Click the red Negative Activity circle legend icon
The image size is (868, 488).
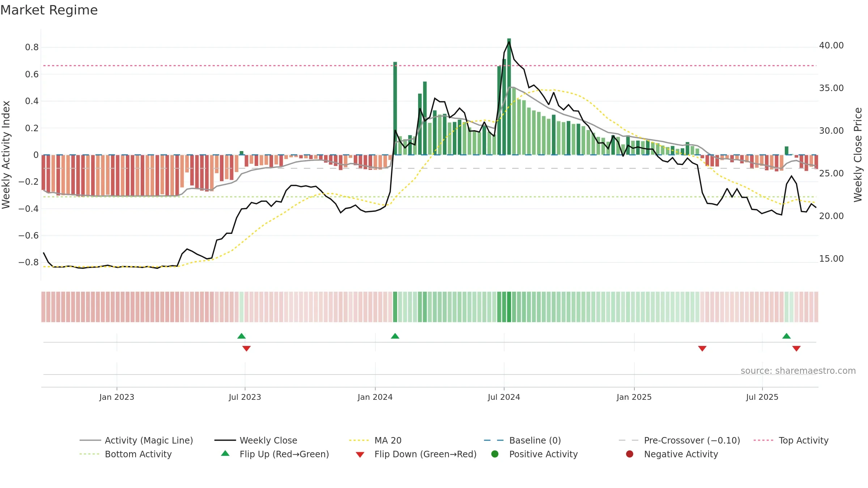[x=630, y=454]
